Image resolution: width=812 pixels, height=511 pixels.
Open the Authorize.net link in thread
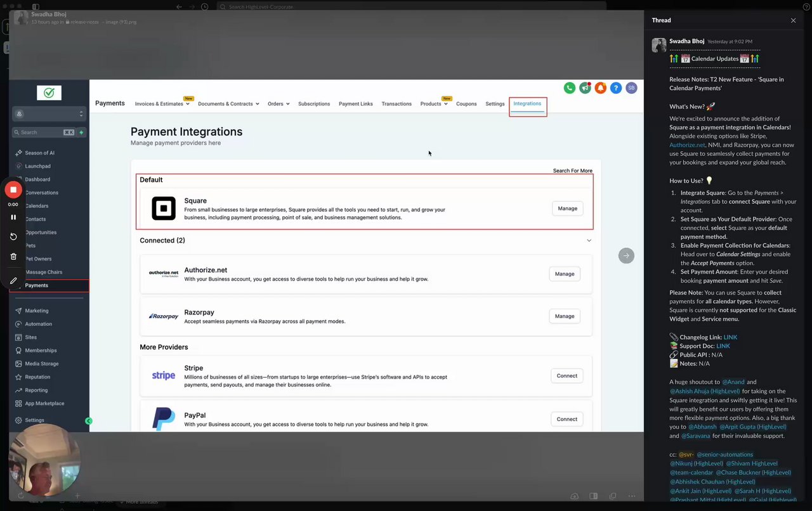(687, 145)
